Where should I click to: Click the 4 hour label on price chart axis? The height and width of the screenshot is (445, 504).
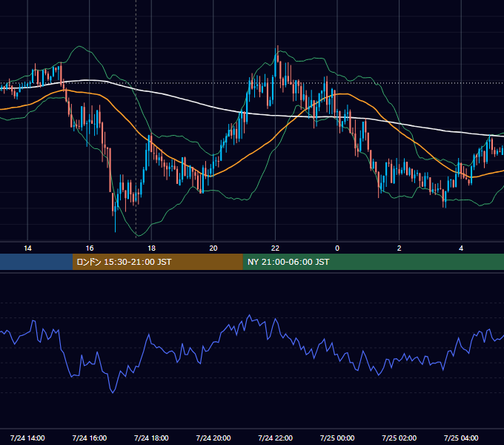click(x=461, y=248)
